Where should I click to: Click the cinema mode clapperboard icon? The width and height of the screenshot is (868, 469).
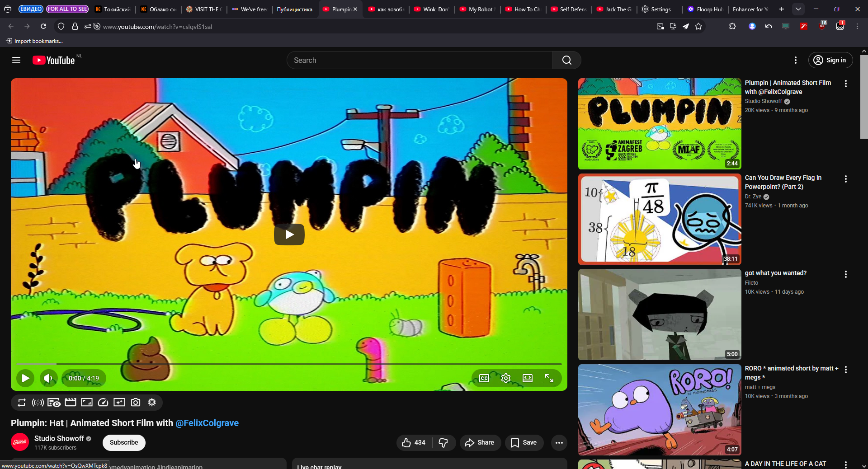(x=71, y=403)
